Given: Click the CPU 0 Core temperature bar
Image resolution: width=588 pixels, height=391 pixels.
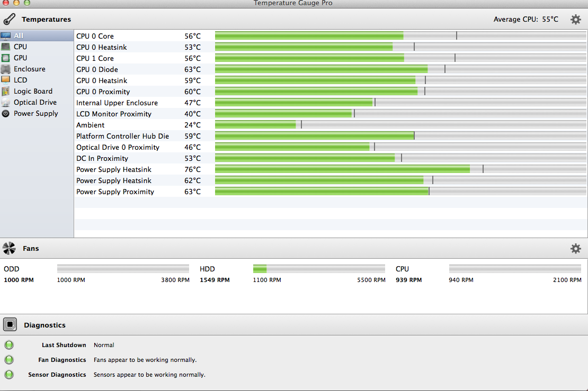Looking at the screenshot, I should pos(400,36).
